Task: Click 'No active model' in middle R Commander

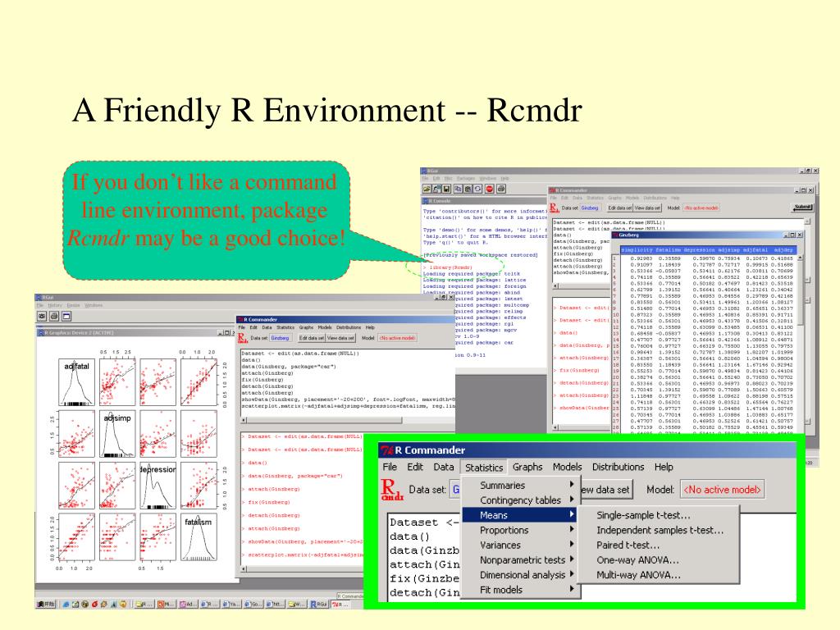Action: coord(398,338)
